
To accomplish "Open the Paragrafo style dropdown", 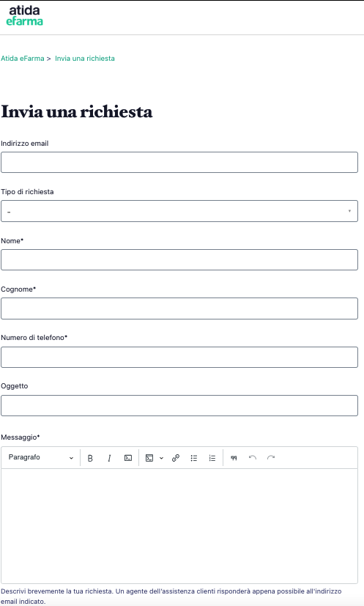I will (40, 457).
